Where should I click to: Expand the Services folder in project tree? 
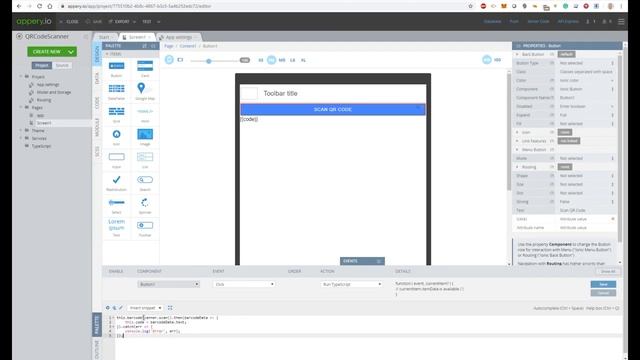(x=21, y=138)
